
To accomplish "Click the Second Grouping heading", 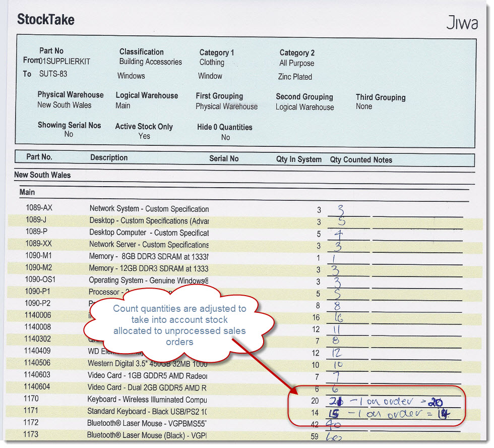I will (304, 97).
